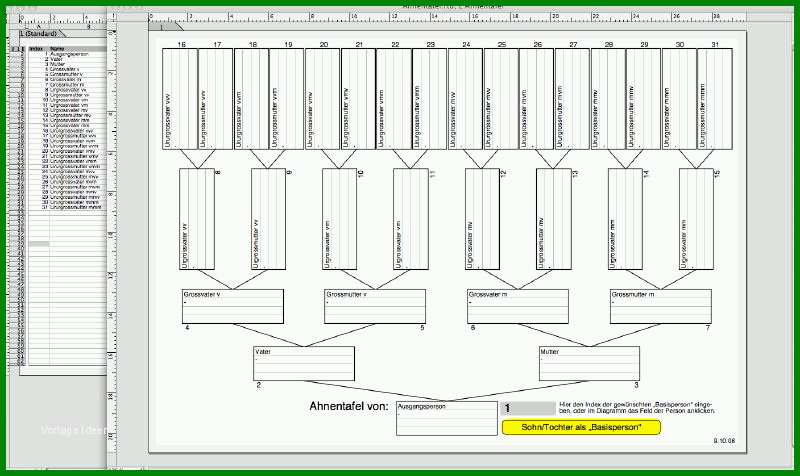The image size is (800, 476).
Task: Select Ururgrossmutter vvv box numbered 17
Action: pyautogui.click(x=215, y=99)
